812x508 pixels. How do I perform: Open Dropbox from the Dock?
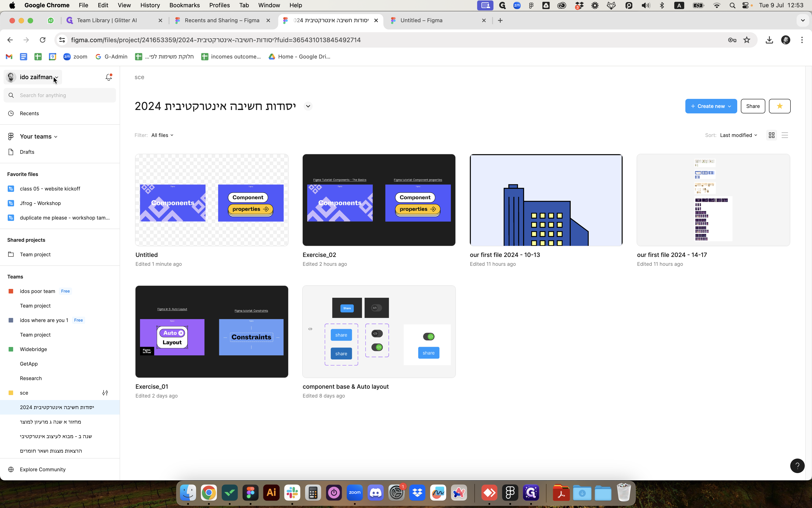coord(417,493)
